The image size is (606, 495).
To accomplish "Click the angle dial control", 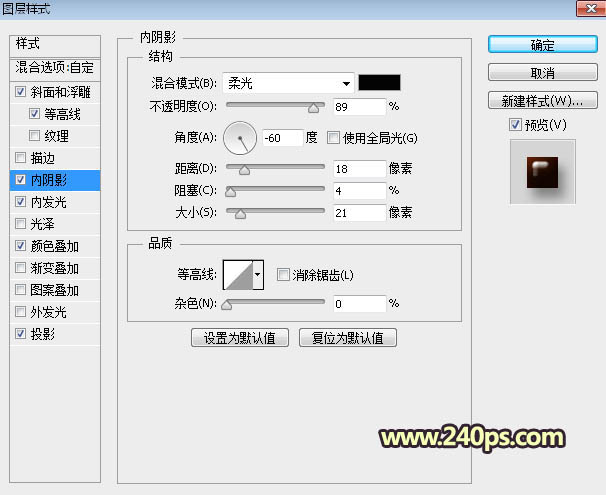I will click(x=240, y=138).
